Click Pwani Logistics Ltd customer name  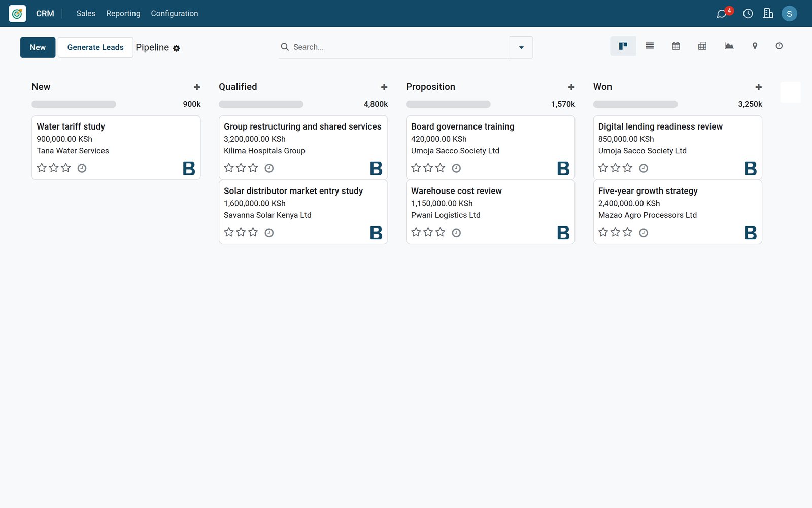(x=446, y=215)
